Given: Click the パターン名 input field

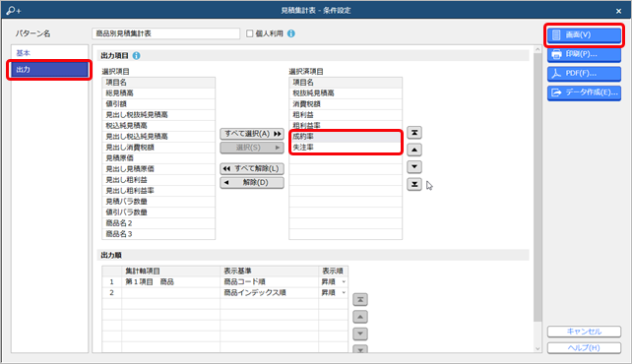Looking at the screenshot, I should coord(165,33).
